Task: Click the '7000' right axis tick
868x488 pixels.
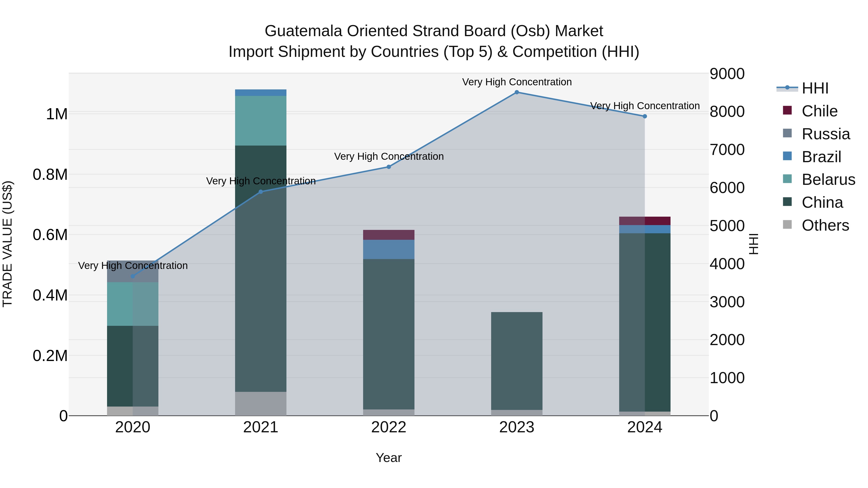Action: tap(727, 149)
